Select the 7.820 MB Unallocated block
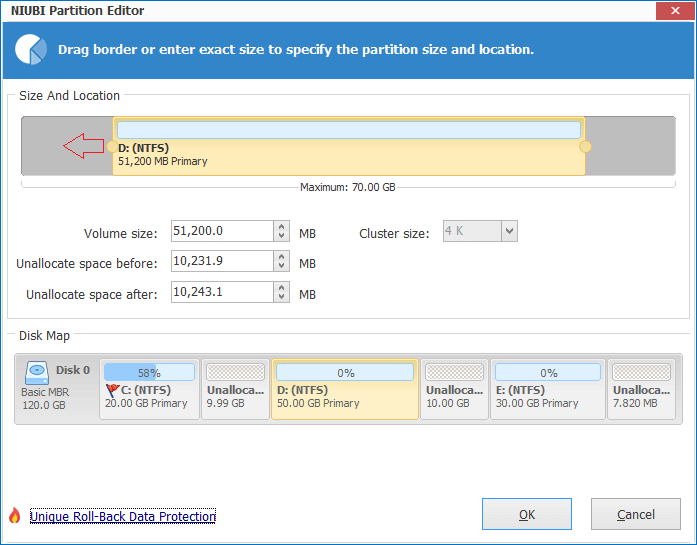Screen dimensions: 697x545 pyautogui.click(x=641, y=389)
